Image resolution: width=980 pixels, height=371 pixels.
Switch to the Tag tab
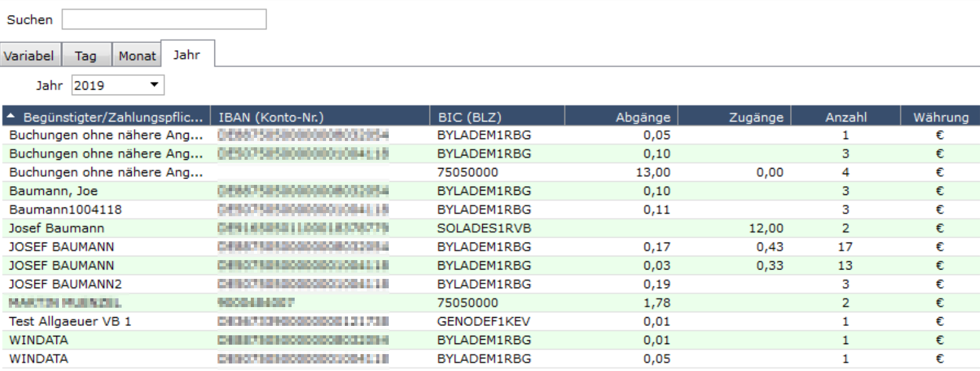click(x=86, y=55)
